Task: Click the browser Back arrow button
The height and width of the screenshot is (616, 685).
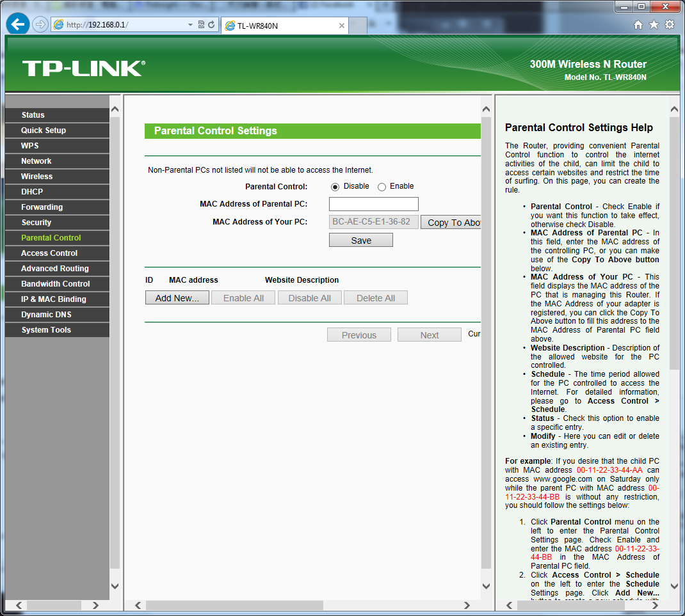Action: [18, 24]
